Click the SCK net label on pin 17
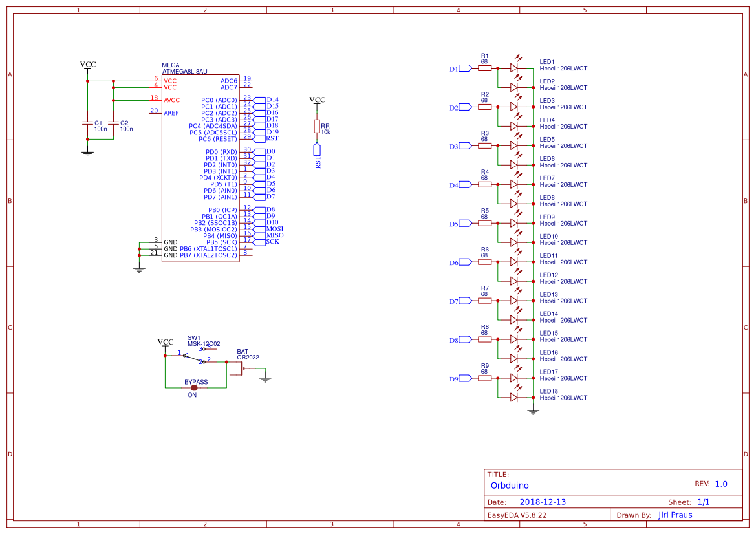 coord(272,242)
